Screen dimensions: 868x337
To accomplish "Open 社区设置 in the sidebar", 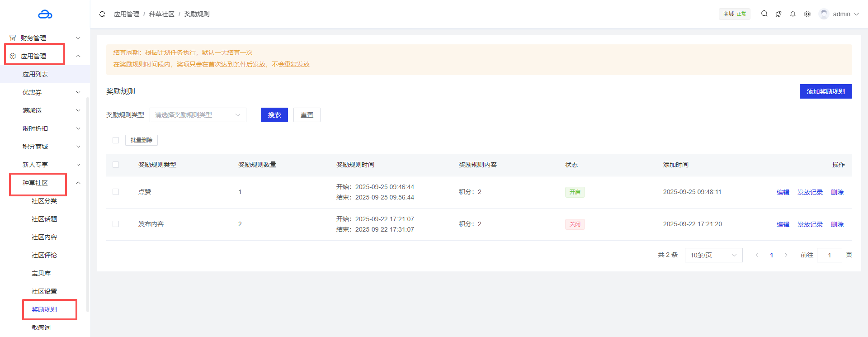I will pyautogui.click(x=44, y=291).
